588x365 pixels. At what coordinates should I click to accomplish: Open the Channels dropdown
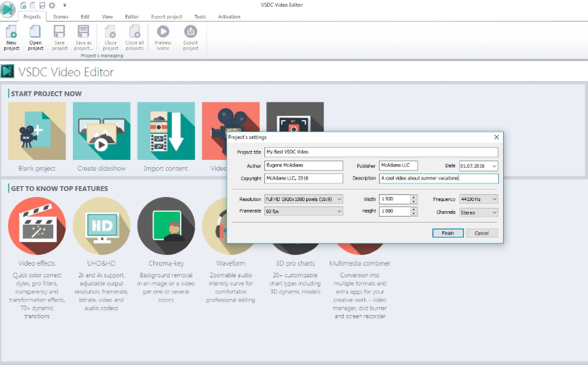click(x=479, y=213)
